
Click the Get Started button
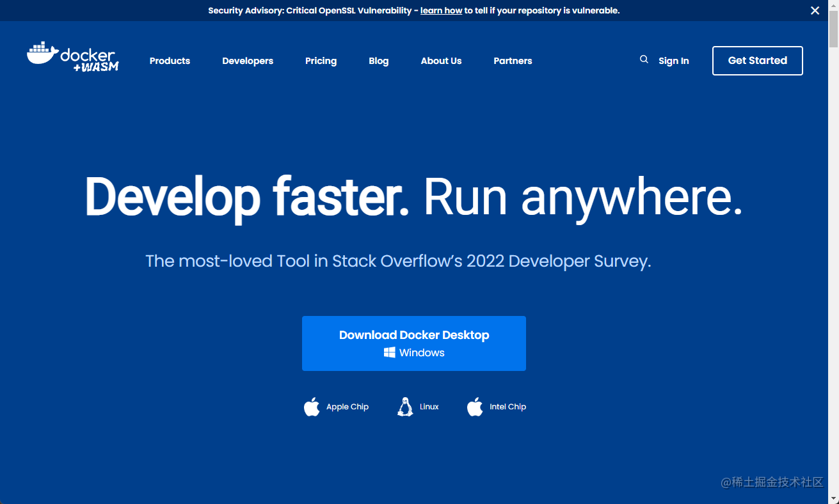[758, 61]
